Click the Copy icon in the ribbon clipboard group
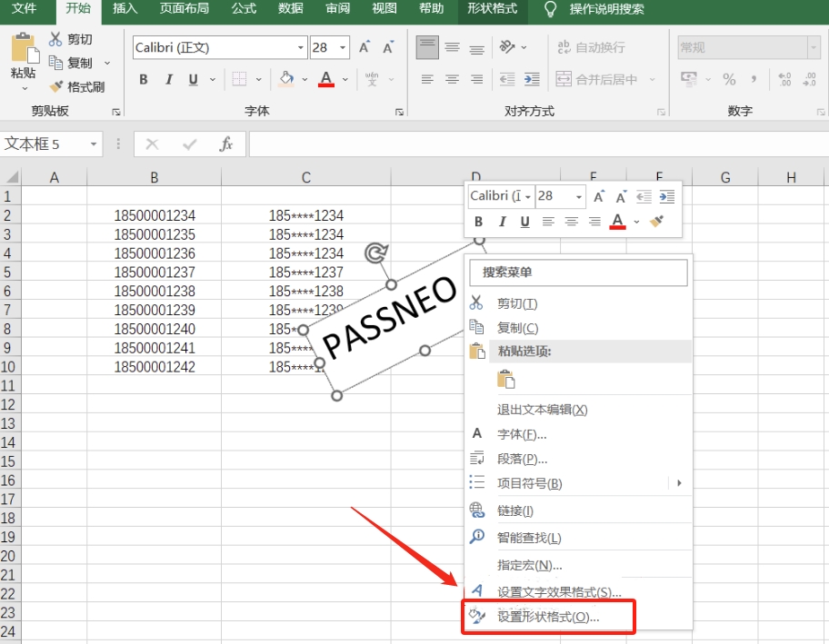 pyautogui.click(x=55, y=63)
